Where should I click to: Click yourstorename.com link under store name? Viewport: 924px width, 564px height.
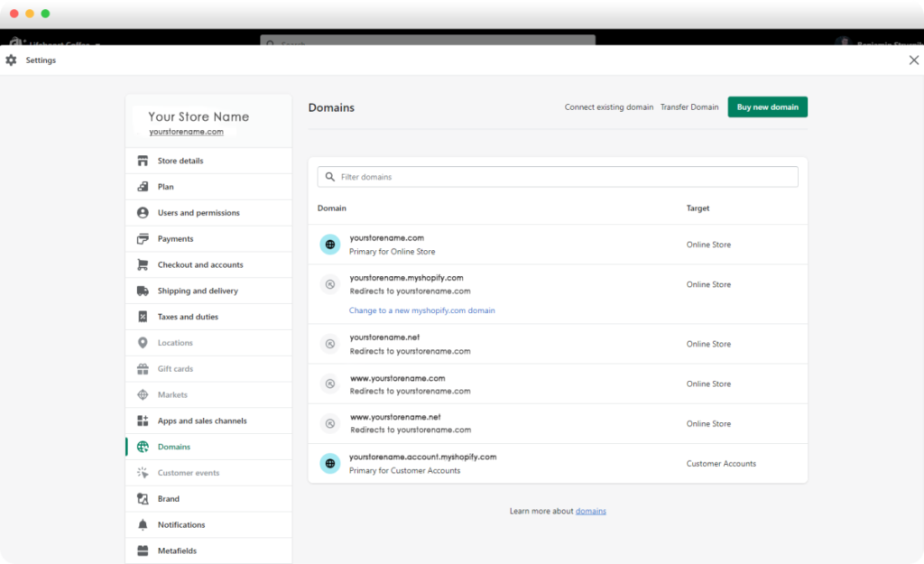point(186,132)
